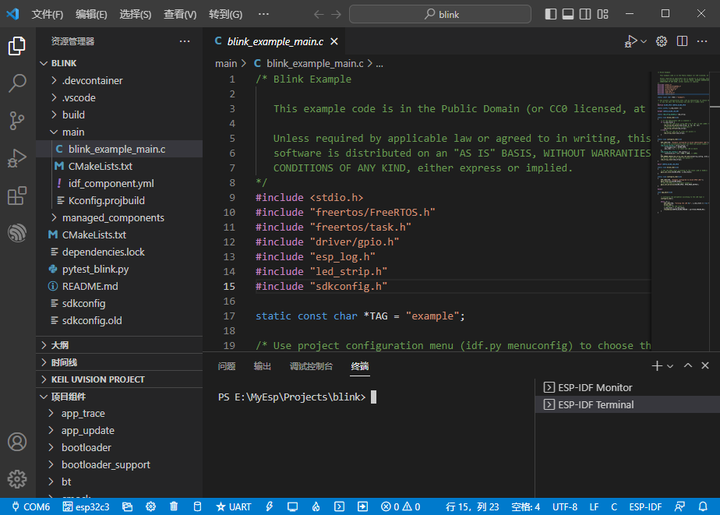Image resolution: width=720 pixels, height=515 pixels.
Task: Click the blink command center search box
Action: pos(440,14)
